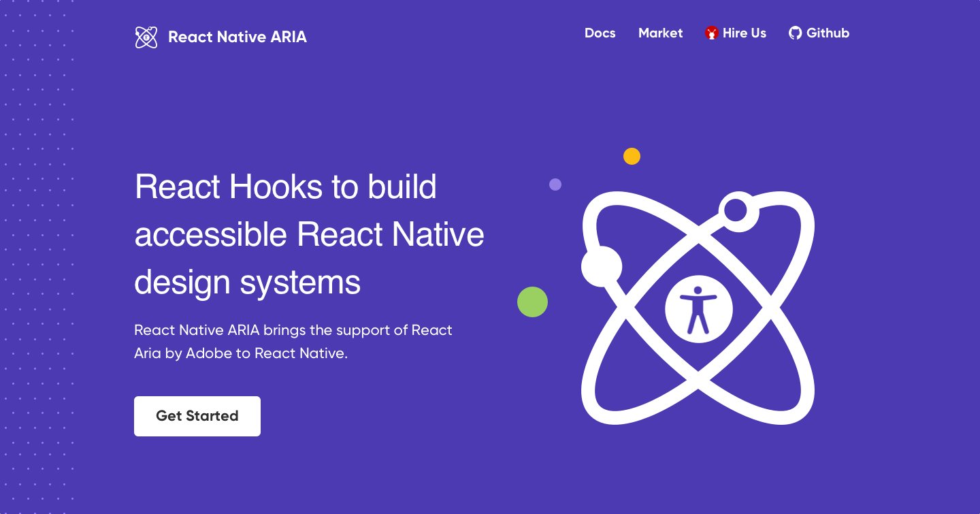Click the GitHub cat icon in navbar
The width and height of the screenshot is (980, 514).
pos(795,33)
